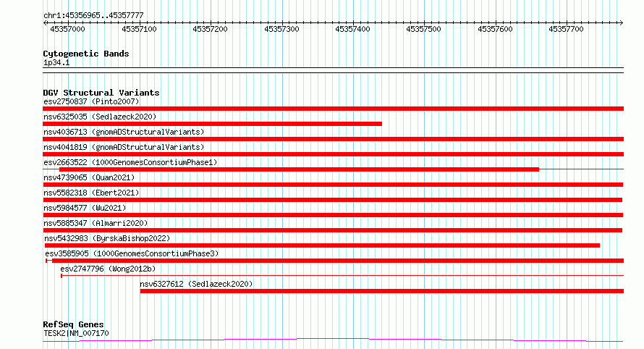Click the thin red line of esv2747796

click(x=342, y=276)
